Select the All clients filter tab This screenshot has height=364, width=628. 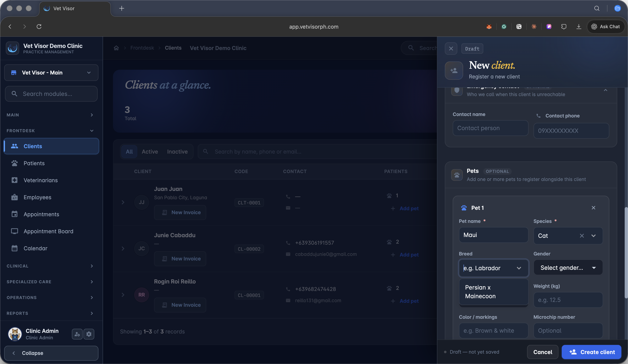coord(129,152)
